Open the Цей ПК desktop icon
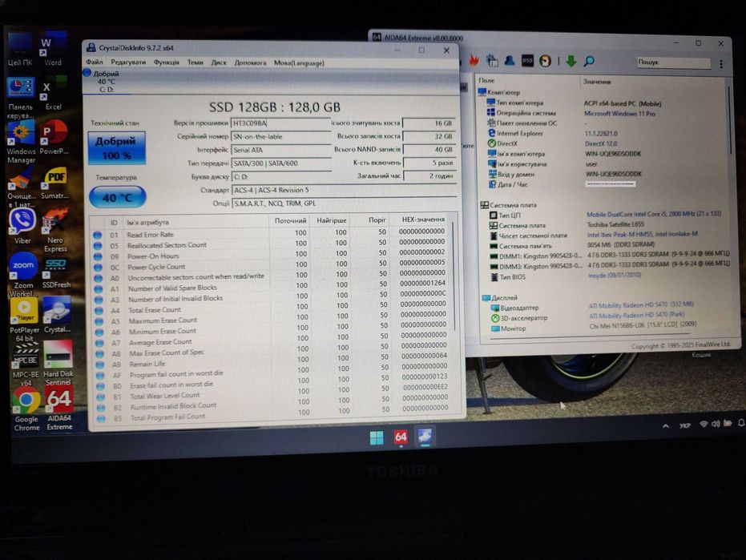746x560 pixels. [20, 47]
